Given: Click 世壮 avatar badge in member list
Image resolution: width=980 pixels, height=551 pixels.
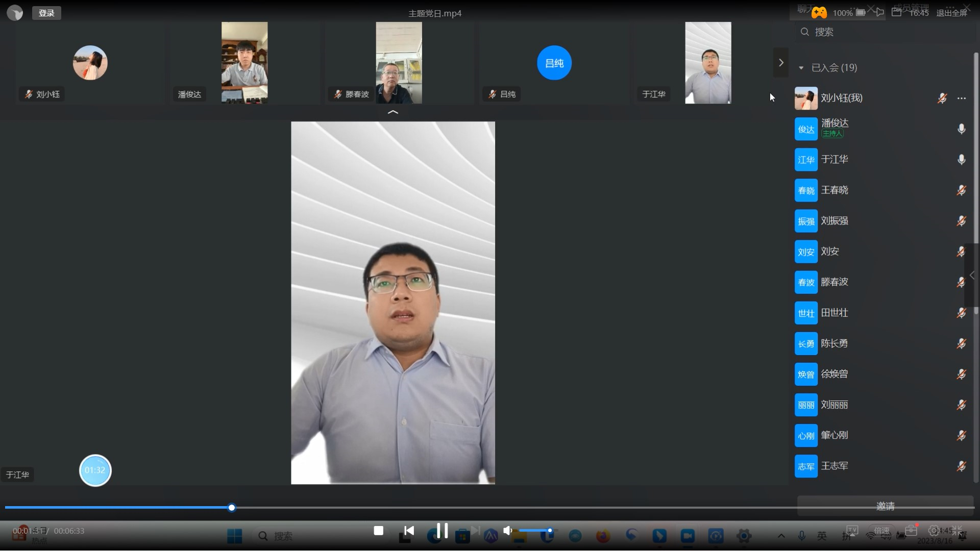Looking at the screenshot, I should 806,313.
